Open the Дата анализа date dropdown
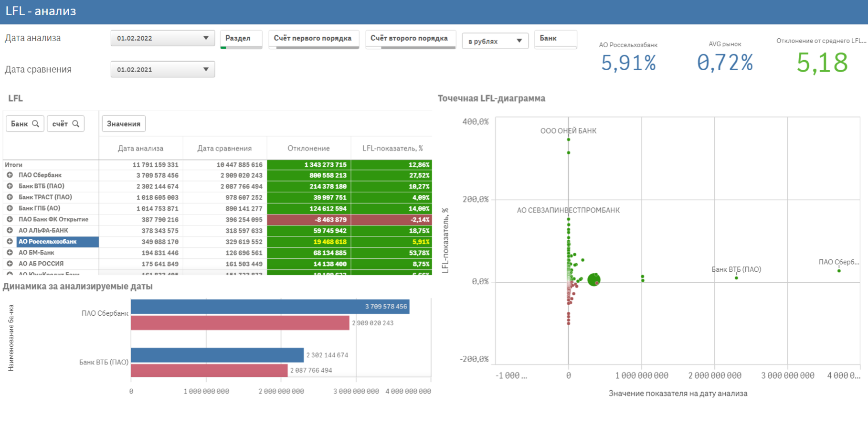 pos(163,38)
